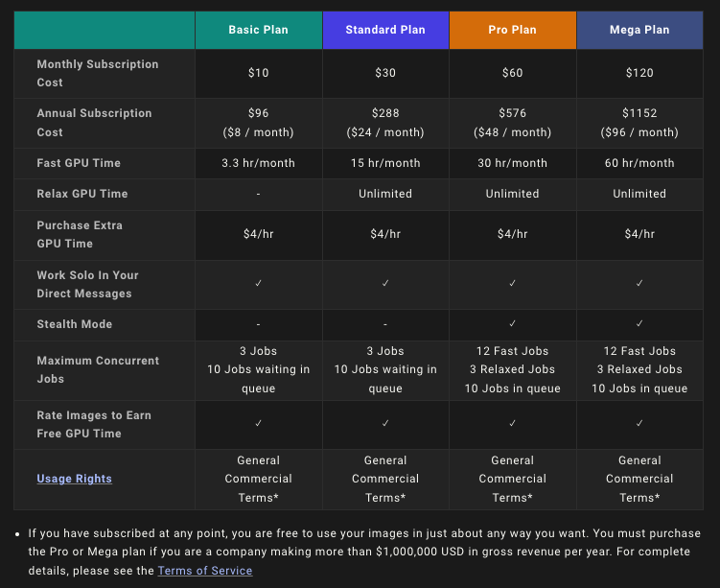Click the Work Solo checkmark under Mega Plan
This screenshot has height=588, width=720.
(x=639, y=283)
